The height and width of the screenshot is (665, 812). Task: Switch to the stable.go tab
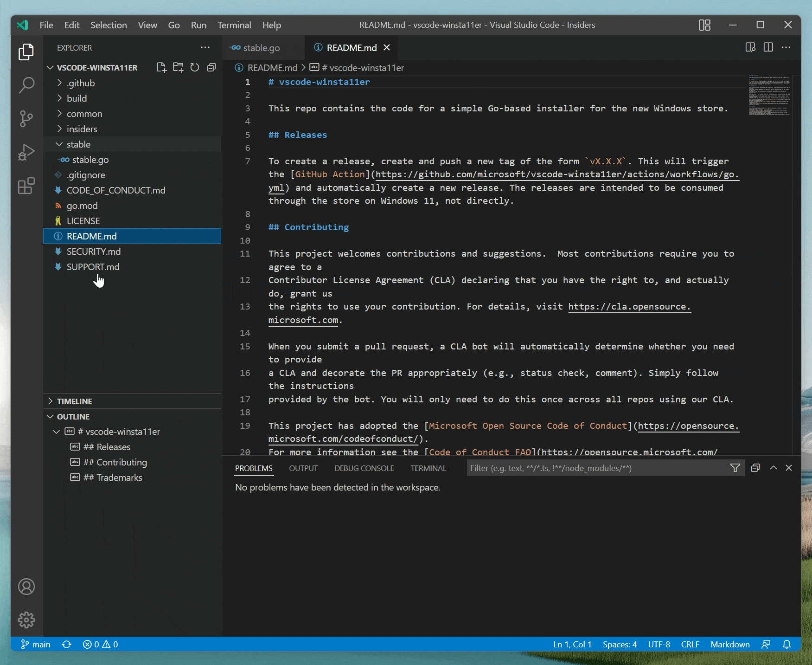[x=262, y=47]
